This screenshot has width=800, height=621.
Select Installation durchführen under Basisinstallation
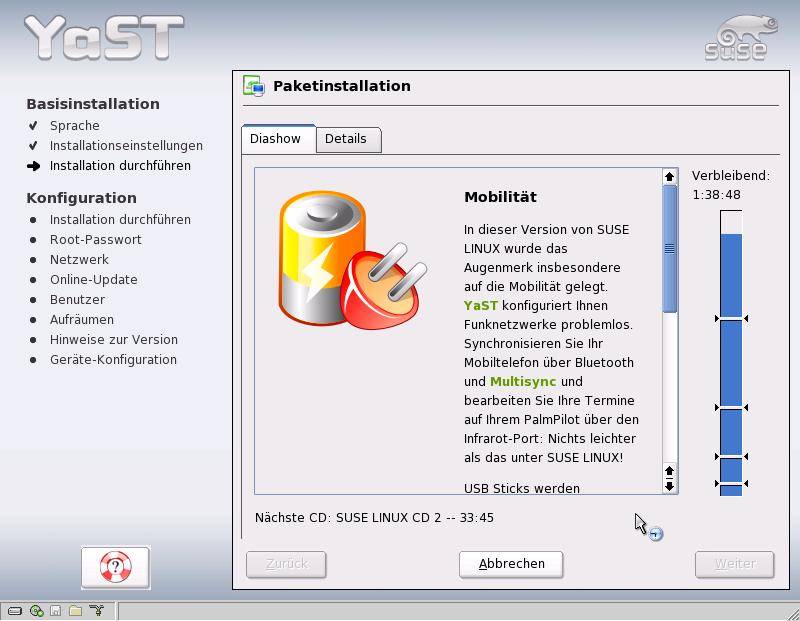point(120,166)
